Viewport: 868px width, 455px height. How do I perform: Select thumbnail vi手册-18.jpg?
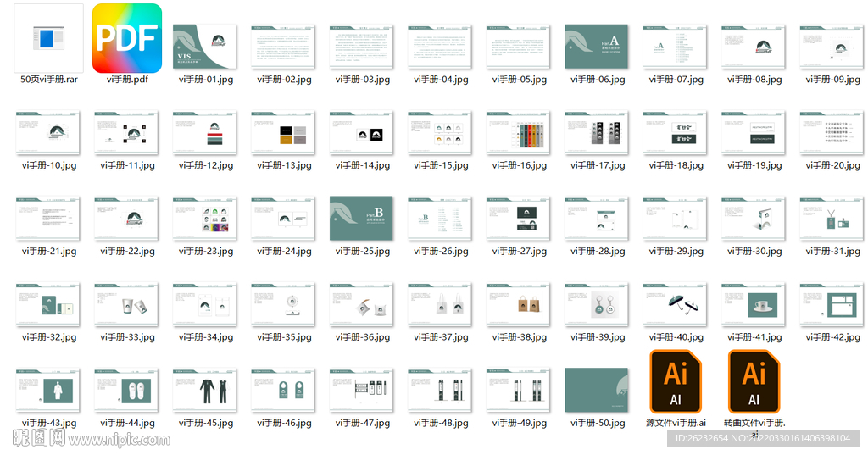tap(676, 133)
